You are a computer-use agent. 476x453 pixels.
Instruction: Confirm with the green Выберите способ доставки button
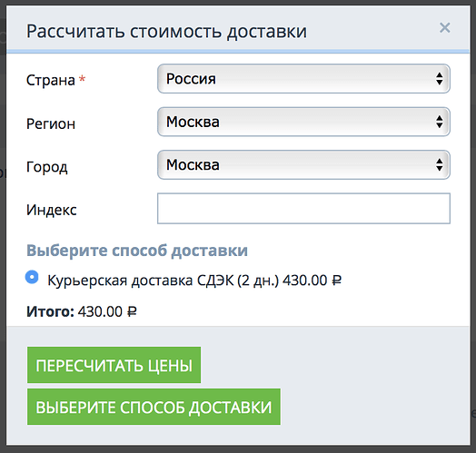click(x=154, y=407)
